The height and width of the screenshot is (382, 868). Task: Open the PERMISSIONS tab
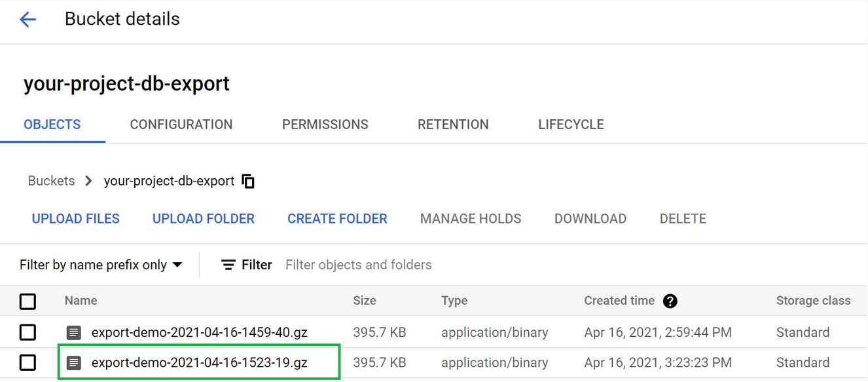(x=325, y=124)
